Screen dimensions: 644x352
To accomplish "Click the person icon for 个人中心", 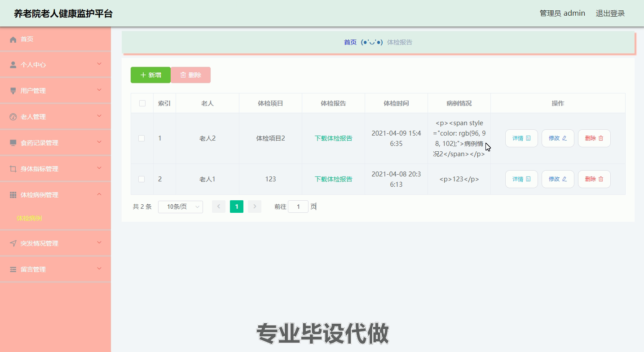I will (x=13, y=65).
